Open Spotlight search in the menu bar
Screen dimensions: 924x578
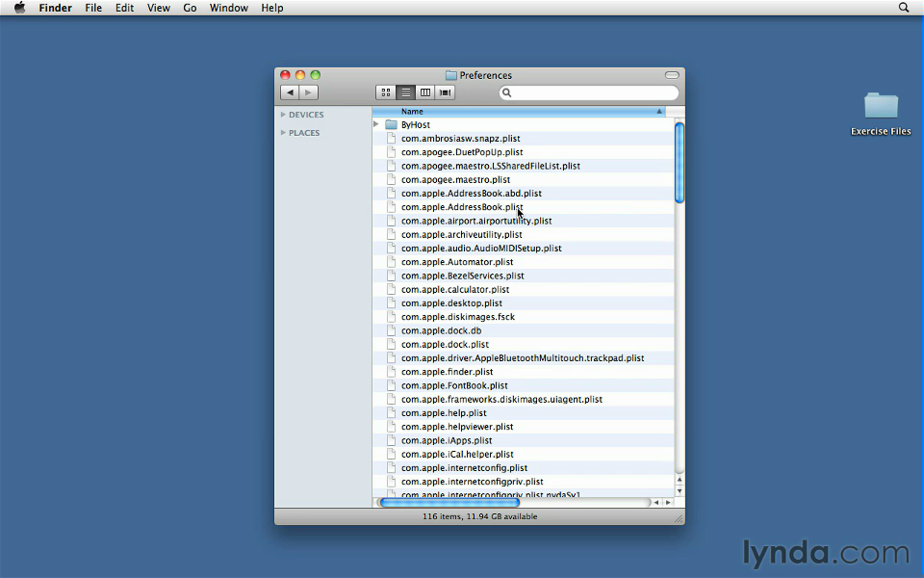click(x=904, y=8)
